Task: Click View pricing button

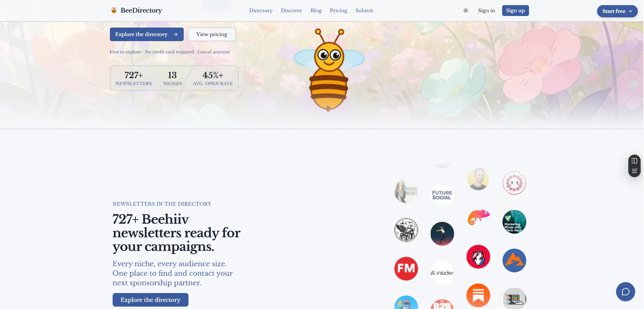Action: [212, 34]
